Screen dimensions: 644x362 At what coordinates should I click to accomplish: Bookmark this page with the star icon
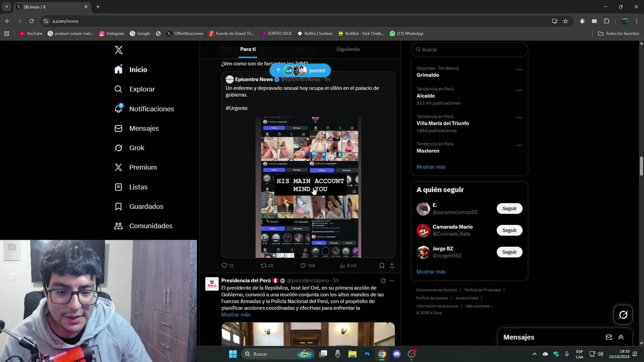pos(566,21)
